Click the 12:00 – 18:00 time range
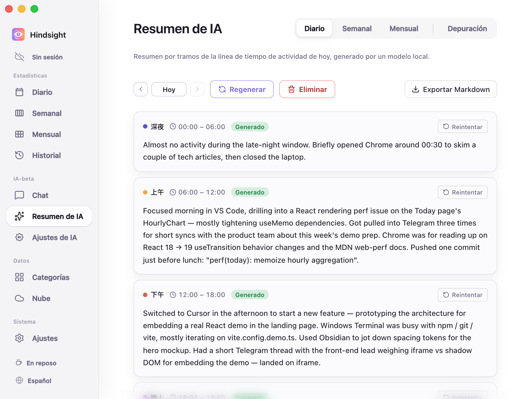 tap(202, 295)
